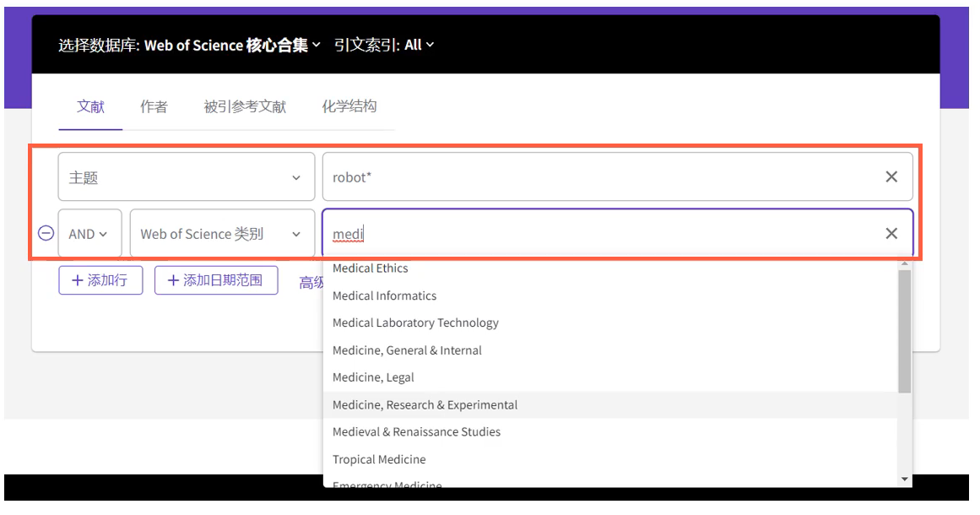Open the 主题 field dropdown arrow
The height and width of the screenshot is (515, 980).
click(x=296, y=176)
